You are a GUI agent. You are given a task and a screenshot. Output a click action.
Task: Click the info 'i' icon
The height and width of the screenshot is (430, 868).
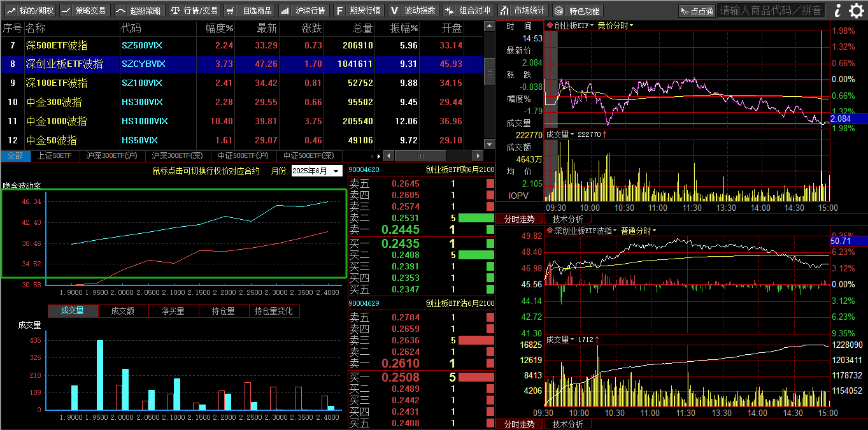[x=838, y=10]
